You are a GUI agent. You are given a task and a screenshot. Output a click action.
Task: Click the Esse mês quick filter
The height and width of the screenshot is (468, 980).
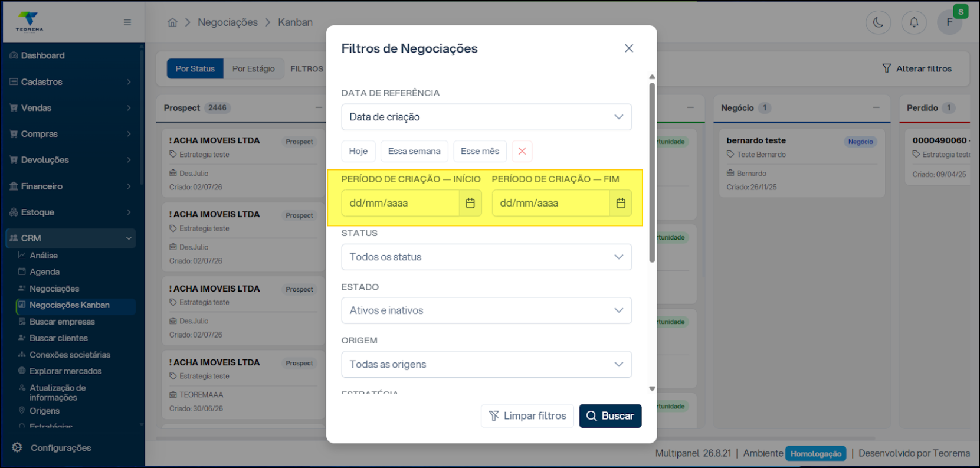click(x=480, y=151)
